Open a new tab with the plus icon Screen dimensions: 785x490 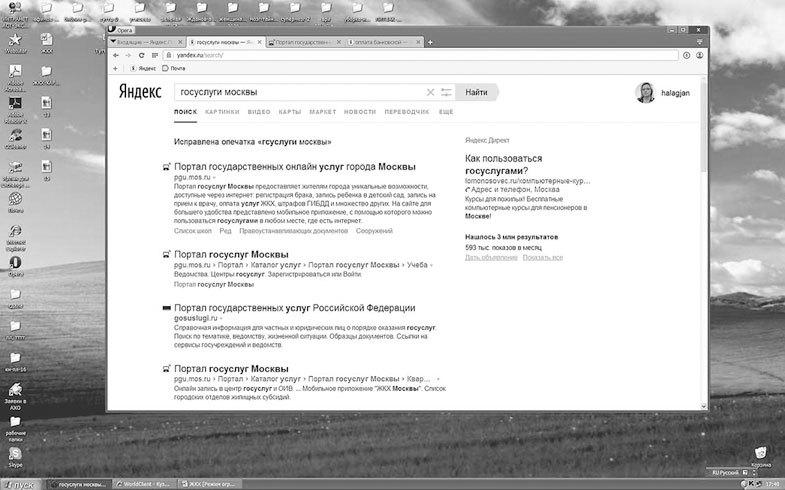(430, 42)
